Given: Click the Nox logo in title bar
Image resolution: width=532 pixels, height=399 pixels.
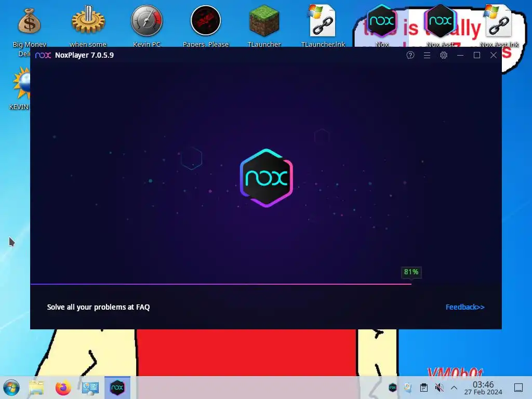Looking at the screenshot, I should tap(43, 55).
